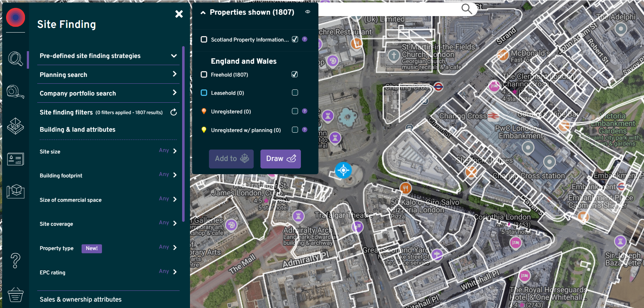Open Scotland Property Information help icon
This screenshot has width=644, height=308.
pyautogui.click(x=304, y=39)
